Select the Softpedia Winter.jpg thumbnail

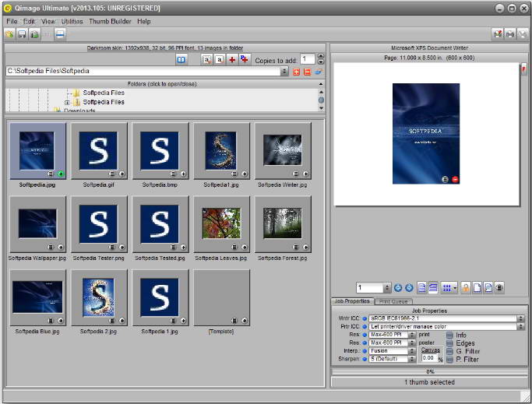pyautogui.click(x=282, y=151)
